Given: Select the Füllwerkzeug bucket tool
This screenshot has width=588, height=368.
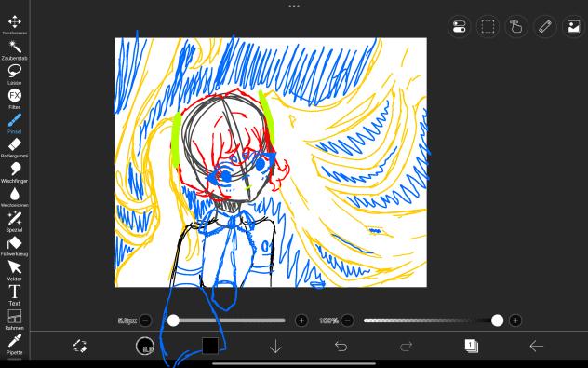Looking at the screenshot, I should pos(15,246).
